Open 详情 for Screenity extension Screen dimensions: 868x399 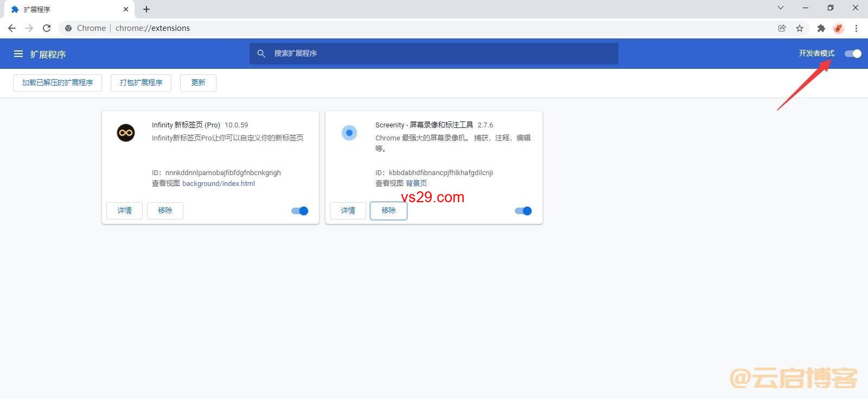[x=348, y=210]
